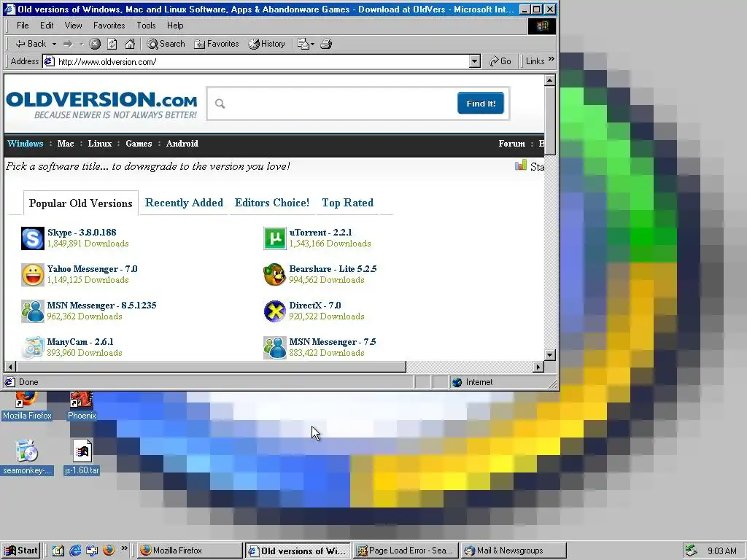The image size is (747, 560).
Task: Open the Tools menu
Action: pyautogui.click(x=146, y=26)
